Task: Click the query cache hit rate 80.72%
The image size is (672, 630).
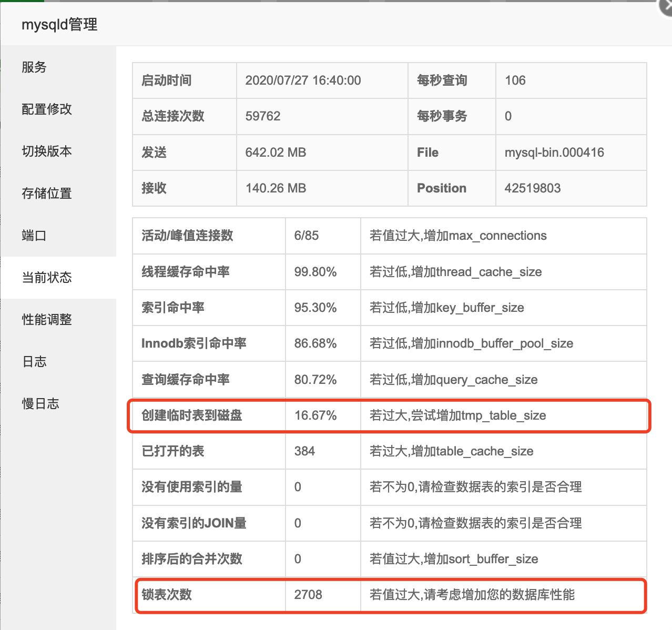Action: click(315, 380)
